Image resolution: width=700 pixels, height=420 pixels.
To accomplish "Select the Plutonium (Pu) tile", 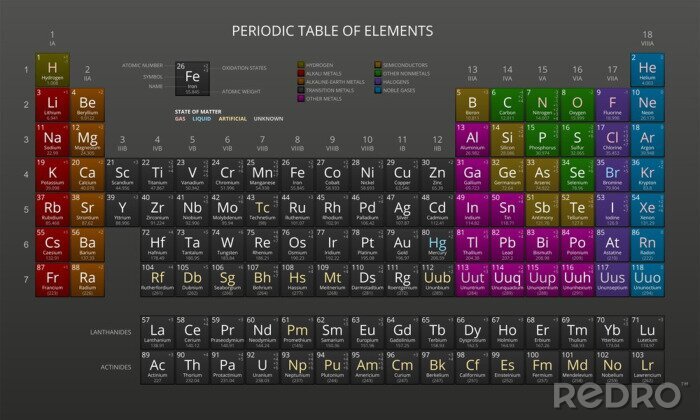I will tap(332, 367).
